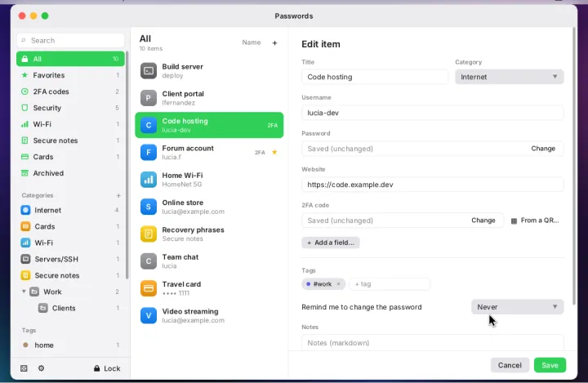Click the Notes markdown text area
Screen dimensions: 588x383
[432, 343]
